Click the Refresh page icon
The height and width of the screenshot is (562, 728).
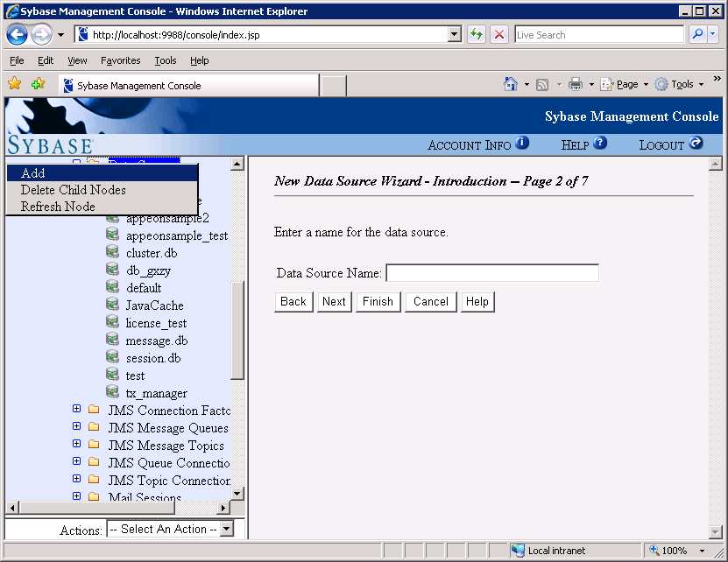[477, 34]
